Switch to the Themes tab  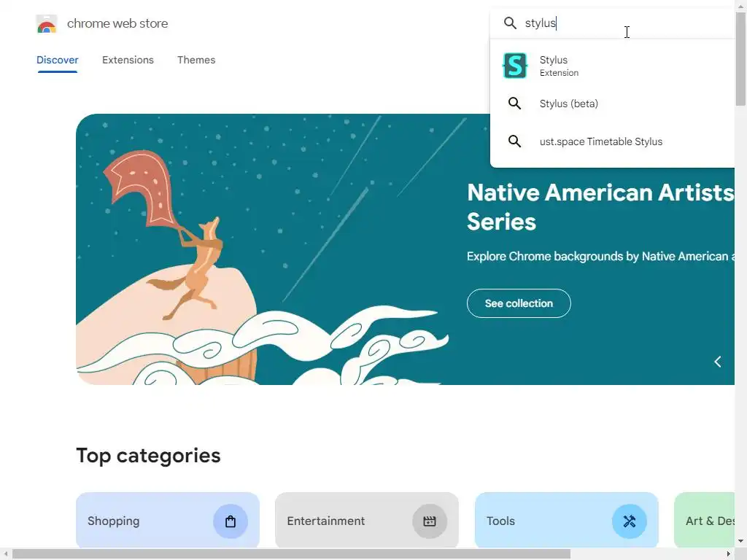click(196, 60)
